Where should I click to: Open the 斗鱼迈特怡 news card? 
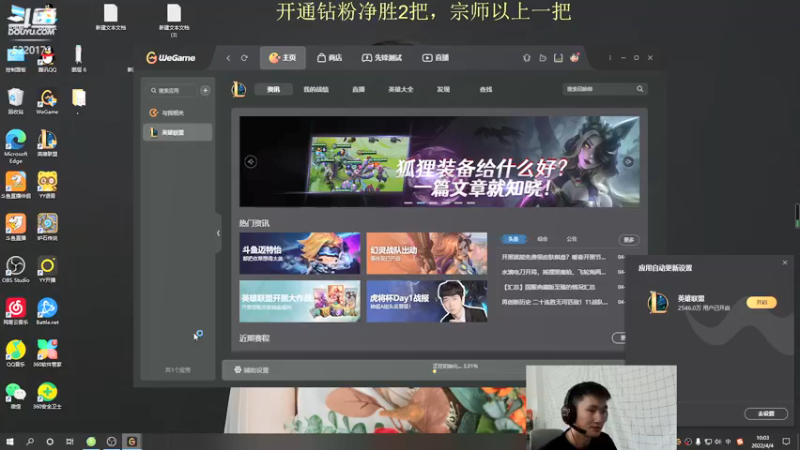[x=299, y=253]
